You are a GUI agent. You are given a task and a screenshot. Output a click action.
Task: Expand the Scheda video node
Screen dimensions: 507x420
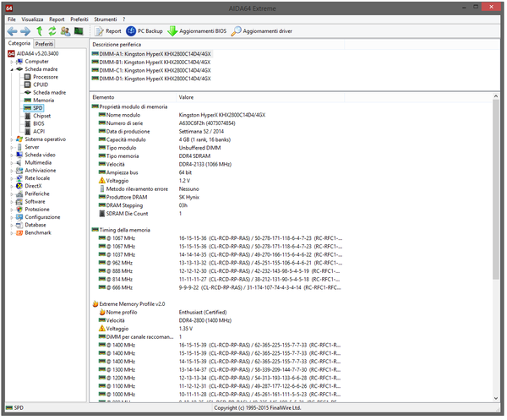point(11,155)
